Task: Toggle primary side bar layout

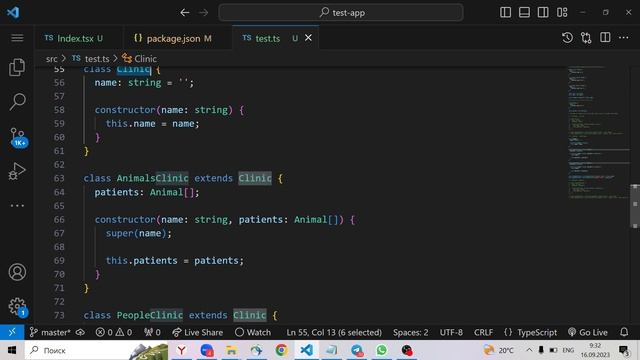Action: pyautogui.click(x=505, y=12)
